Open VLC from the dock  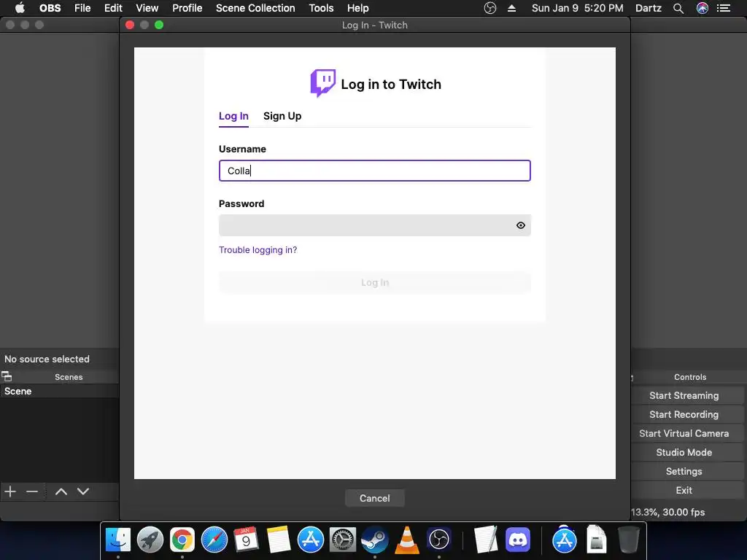point(407,540)
